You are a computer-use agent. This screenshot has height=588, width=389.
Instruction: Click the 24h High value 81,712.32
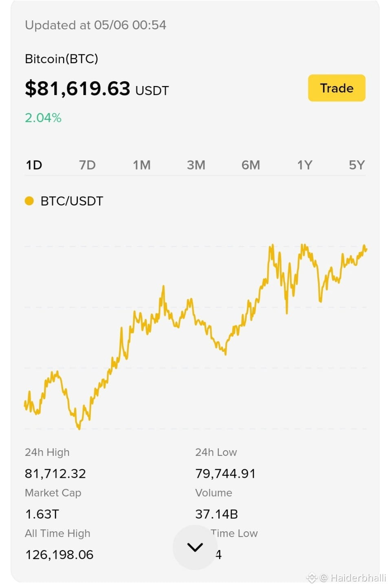click(55, 473)
